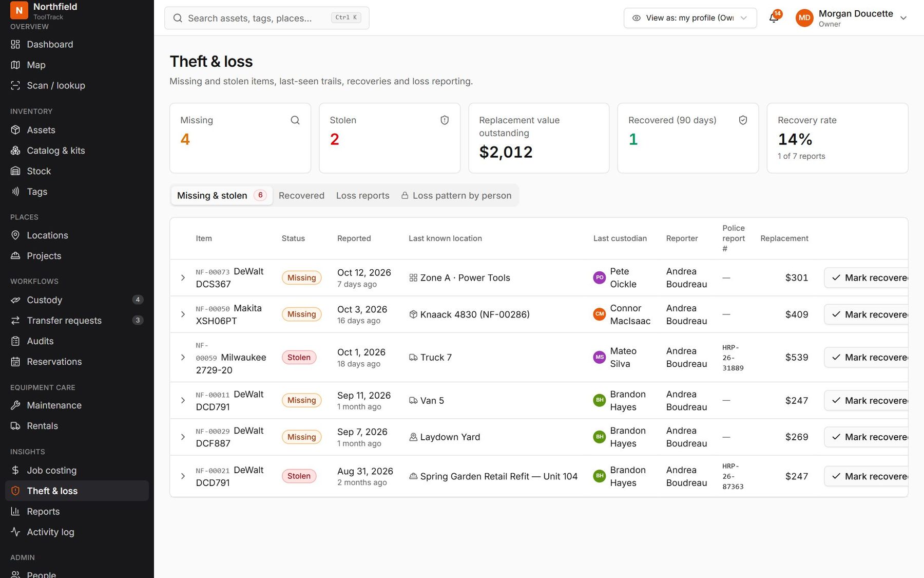Viewport: 924px width, 578px height.
Task: Click the Job costing dollar icon
Action: (x=15, y=470)
